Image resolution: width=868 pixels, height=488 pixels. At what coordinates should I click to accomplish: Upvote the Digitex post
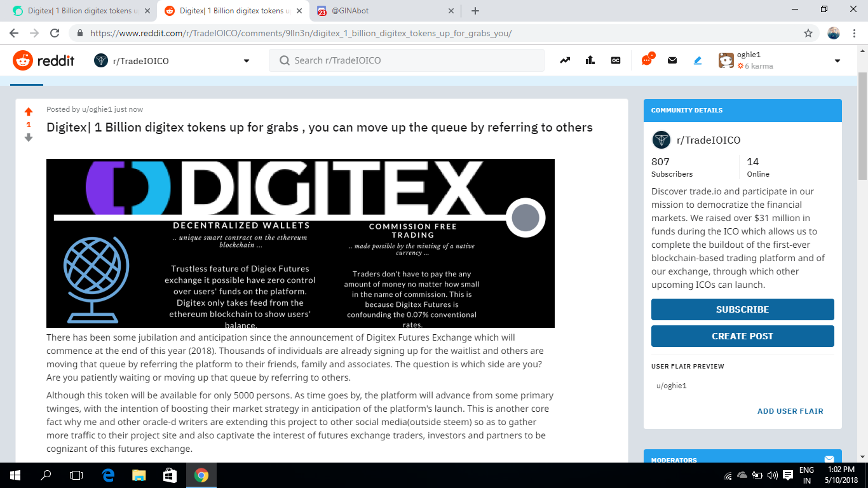pos(29,112)
